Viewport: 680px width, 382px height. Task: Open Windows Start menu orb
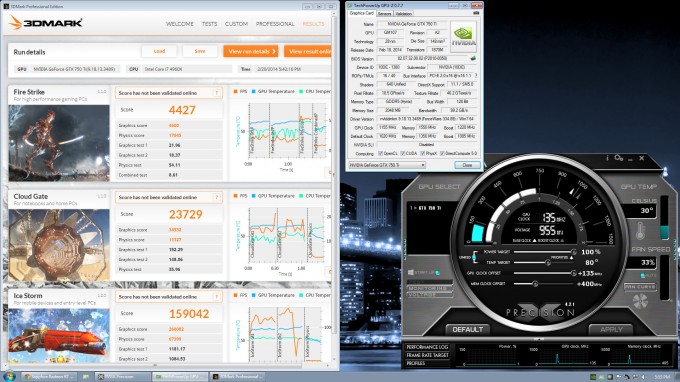click(x=9, y=376)
